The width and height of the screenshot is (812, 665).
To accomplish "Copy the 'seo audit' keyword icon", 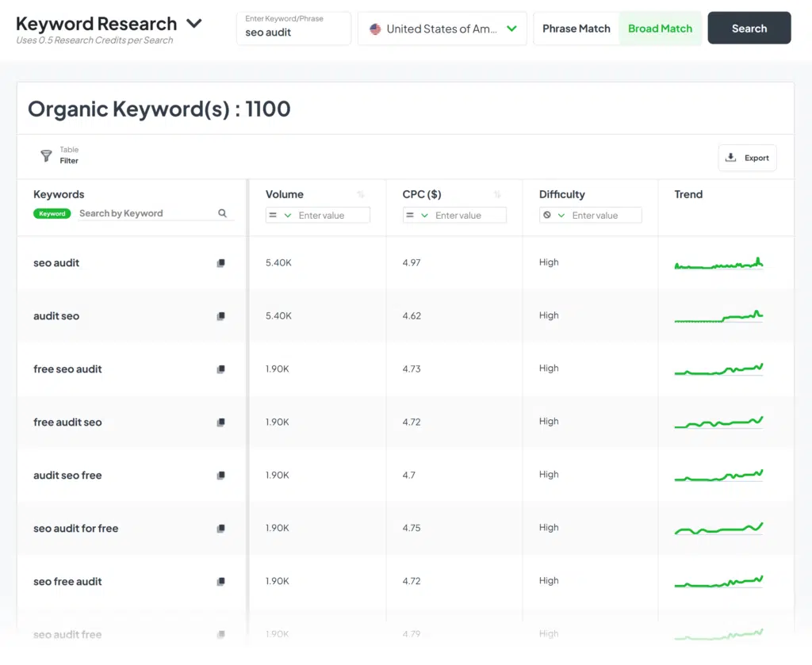I will pos(221,263).
